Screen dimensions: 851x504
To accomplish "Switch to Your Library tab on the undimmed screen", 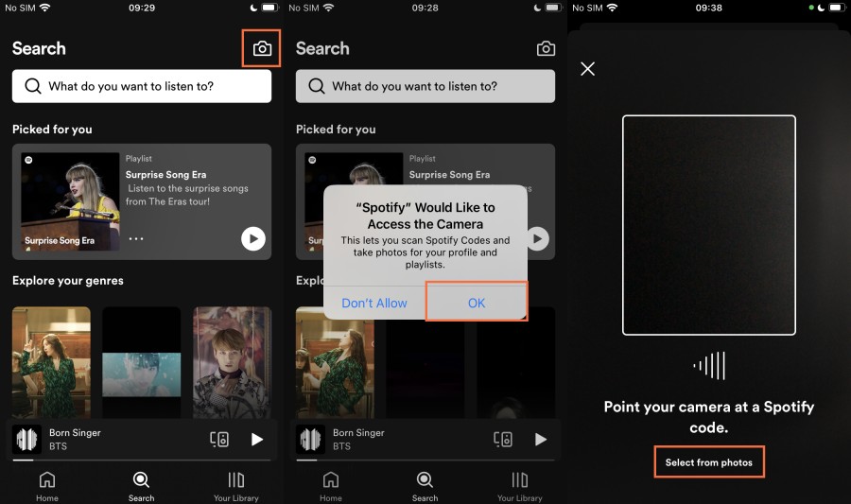I will coord(236,485).
